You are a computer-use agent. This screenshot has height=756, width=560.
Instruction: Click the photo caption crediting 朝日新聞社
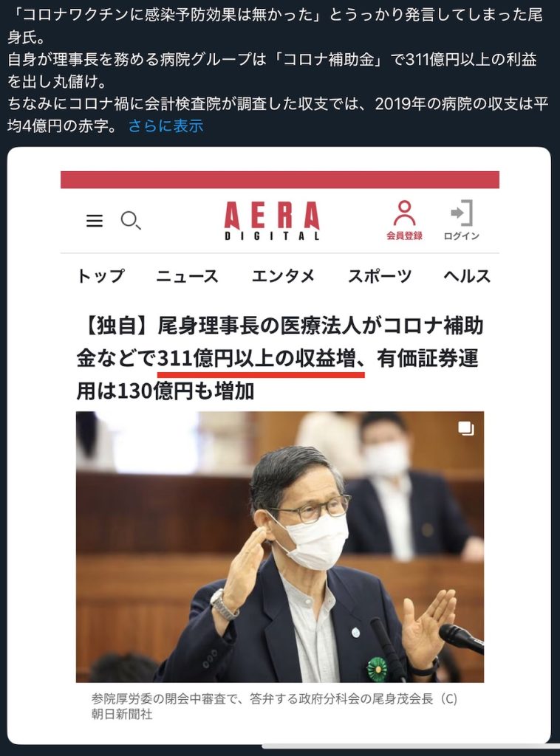(x=274, y=707)
